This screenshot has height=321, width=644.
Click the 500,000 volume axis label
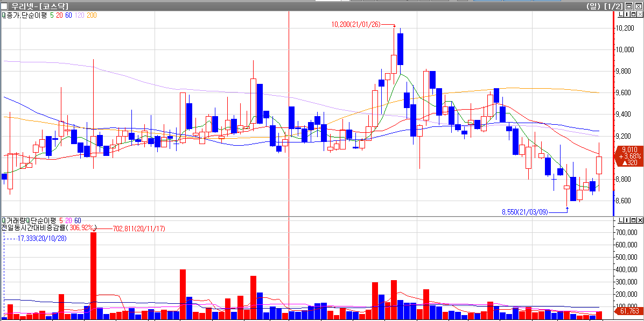(627, 257)
